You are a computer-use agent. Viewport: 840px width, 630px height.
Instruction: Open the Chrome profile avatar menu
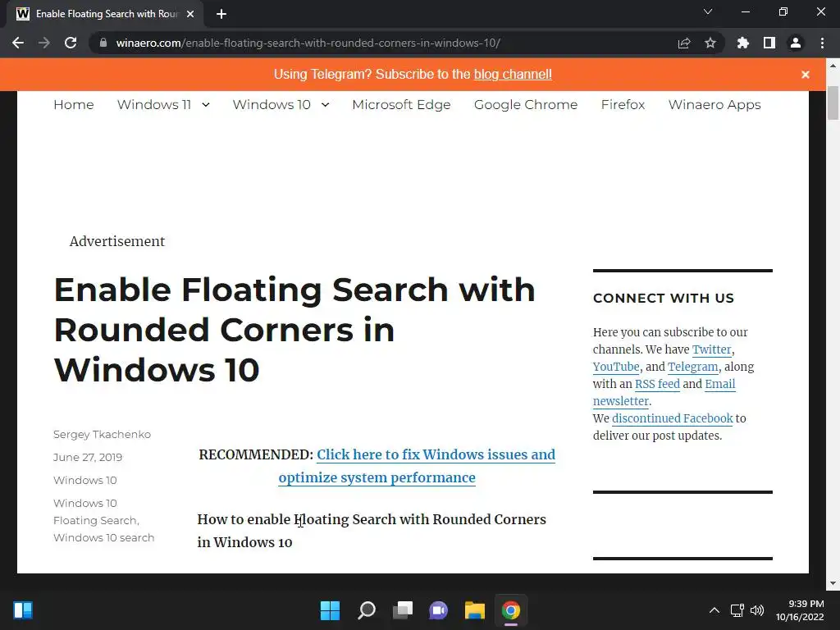(x=796, y=43)
